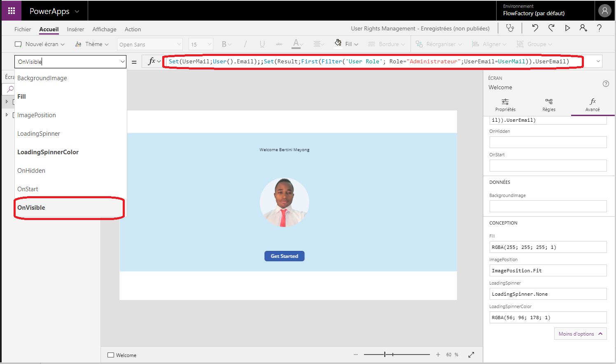
Task: Open the Thème dropdown
Action: click(92, 44)
